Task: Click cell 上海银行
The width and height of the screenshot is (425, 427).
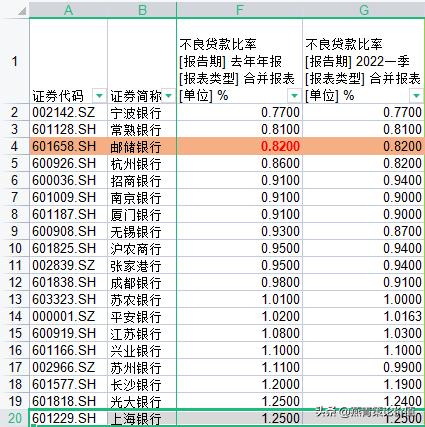Action: pyautogui.click(x=142, y=418)
